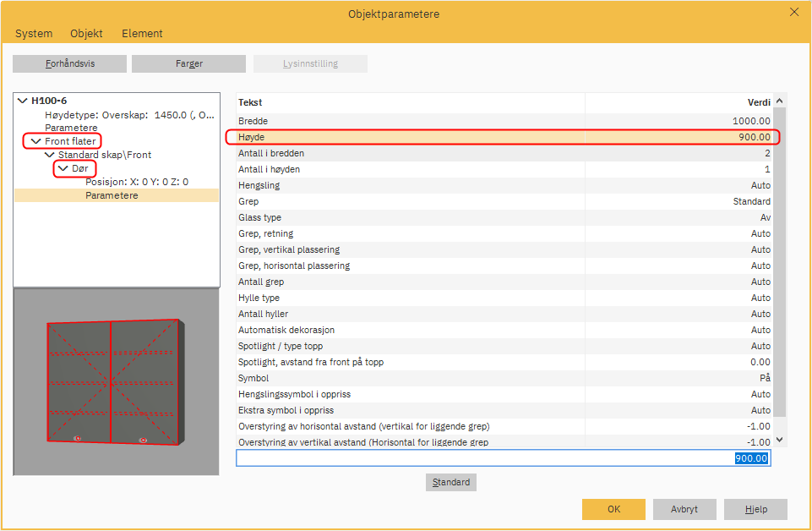This screenshot has width=812, height=531.
Task: Open Hjelp for this dialog
Action: point(755,509)
